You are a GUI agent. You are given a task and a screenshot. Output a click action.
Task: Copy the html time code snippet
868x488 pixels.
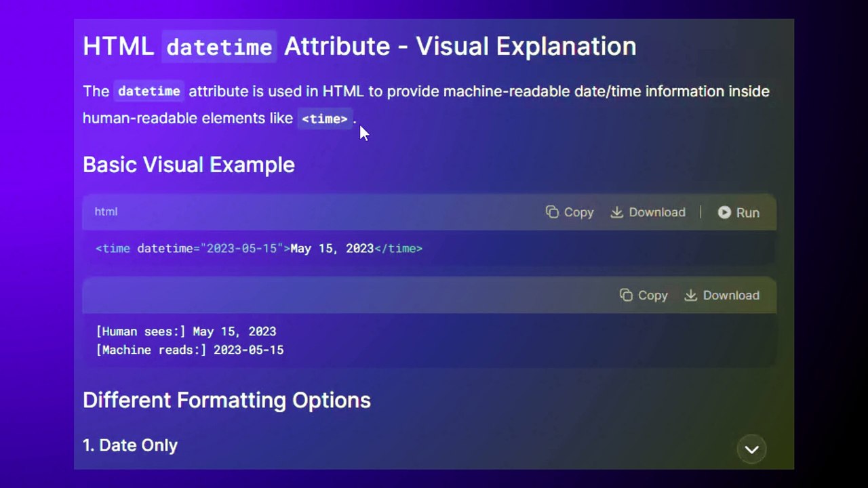coord(570,212)
